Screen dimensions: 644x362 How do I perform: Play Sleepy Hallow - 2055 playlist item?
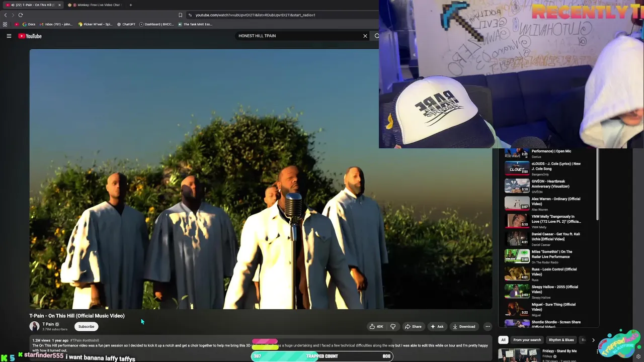[543, 292]
